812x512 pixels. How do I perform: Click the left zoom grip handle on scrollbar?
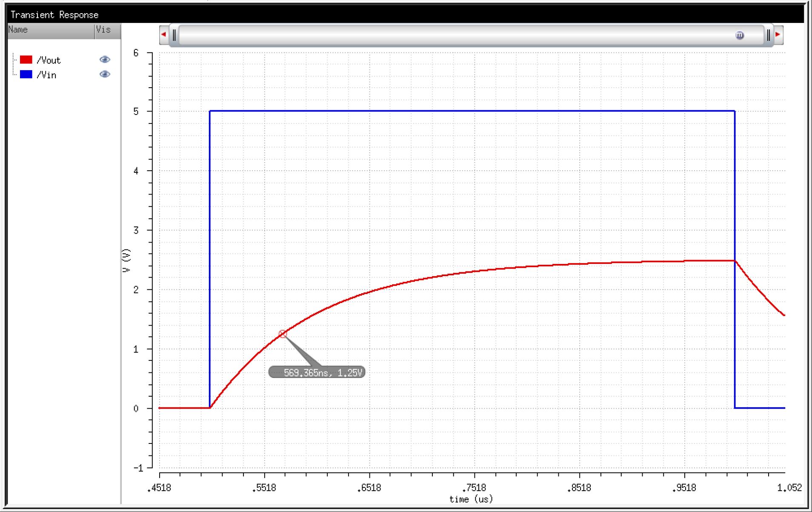coord(175,34)
